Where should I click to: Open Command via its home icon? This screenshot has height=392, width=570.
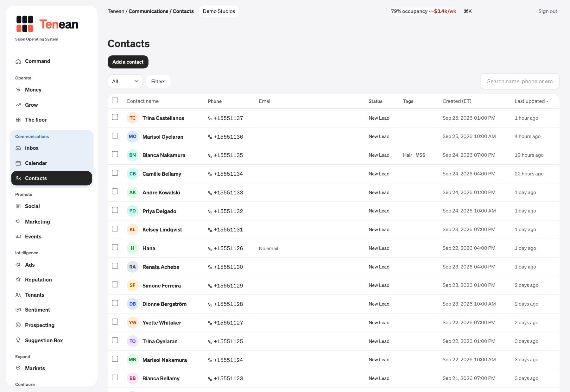(18, 61)
